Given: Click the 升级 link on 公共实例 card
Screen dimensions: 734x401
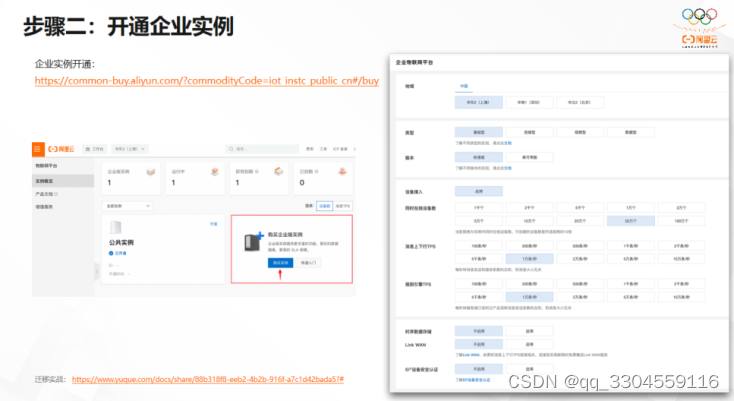Looking at the screenshot, I should [213, 224].
